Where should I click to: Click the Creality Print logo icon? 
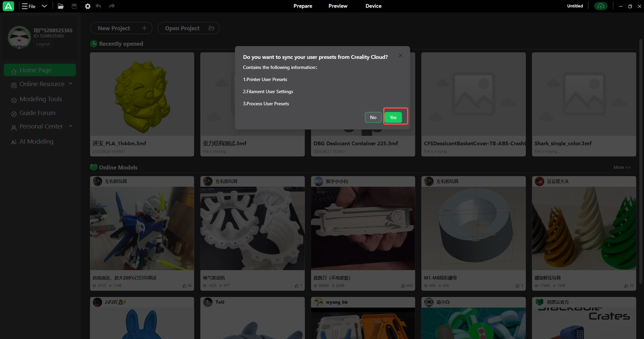tap(8, 6)
